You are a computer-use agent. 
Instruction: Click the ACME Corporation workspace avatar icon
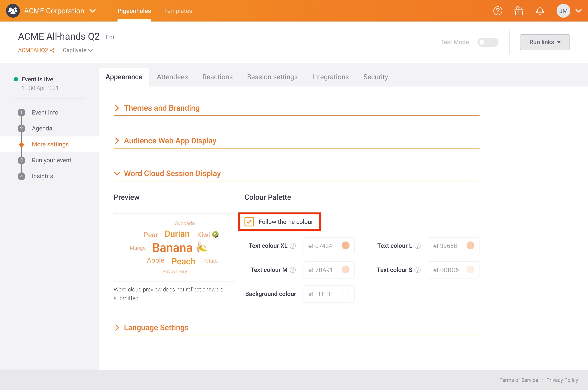[x=13, y=11]
